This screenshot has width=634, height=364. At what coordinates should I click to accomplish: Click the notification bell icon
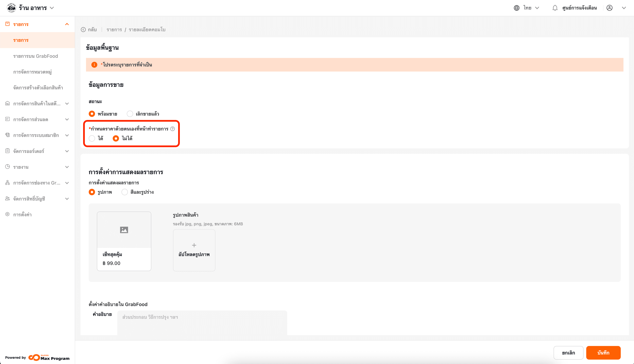coord(555,8)
